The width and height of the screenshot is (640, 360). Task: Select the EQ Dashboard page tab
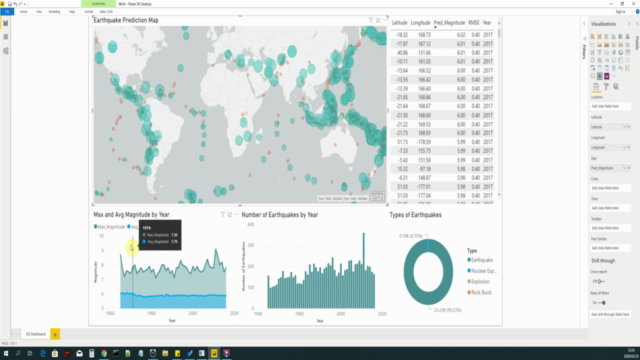(36, 334)
